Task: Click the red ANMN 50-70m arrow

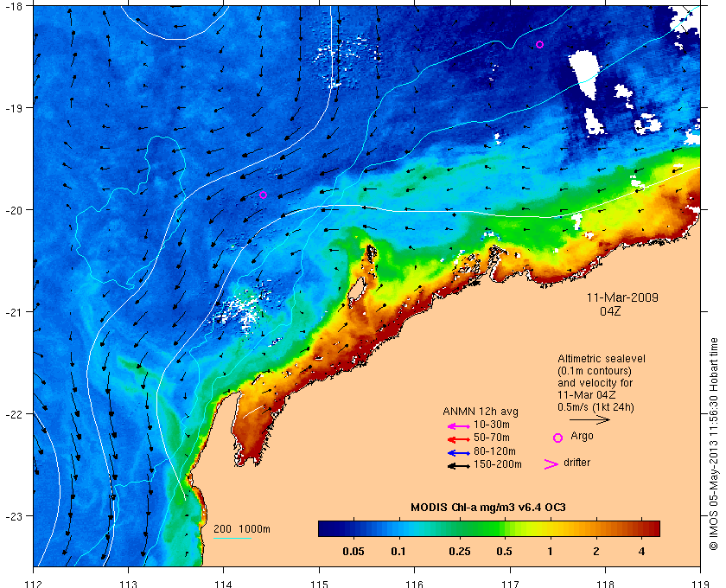Action: (x=459, y=439)
